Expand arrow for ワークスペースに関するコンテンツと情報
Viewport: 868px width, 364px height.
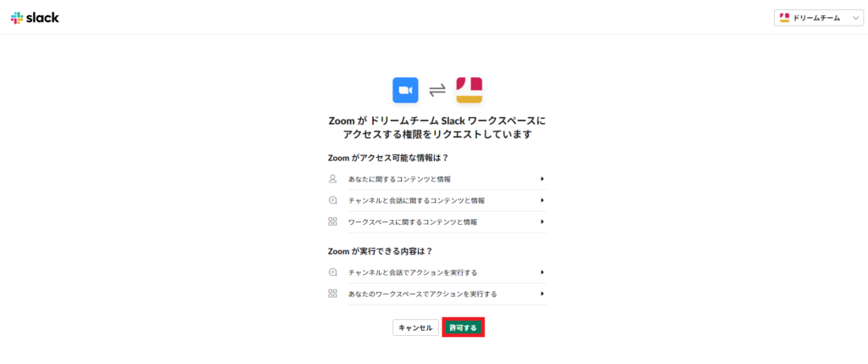542,221
